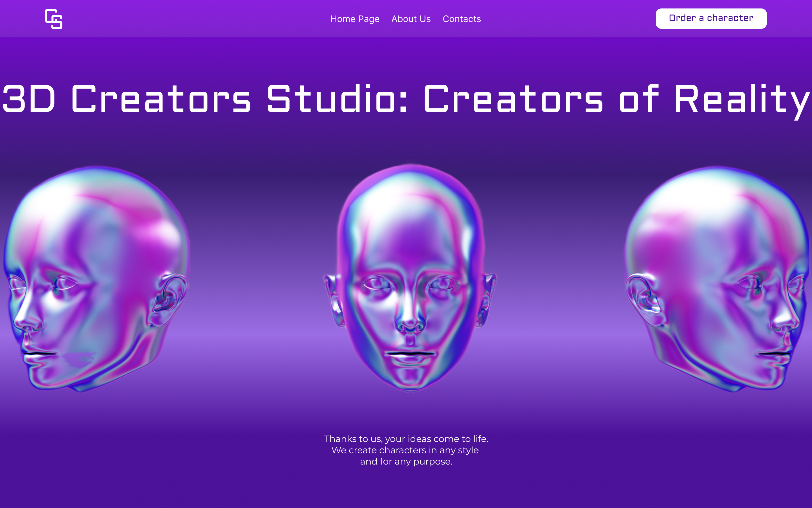Click the "We create characters in any style" line
Viewport: 812px width, 508px height.
(405, 450)
